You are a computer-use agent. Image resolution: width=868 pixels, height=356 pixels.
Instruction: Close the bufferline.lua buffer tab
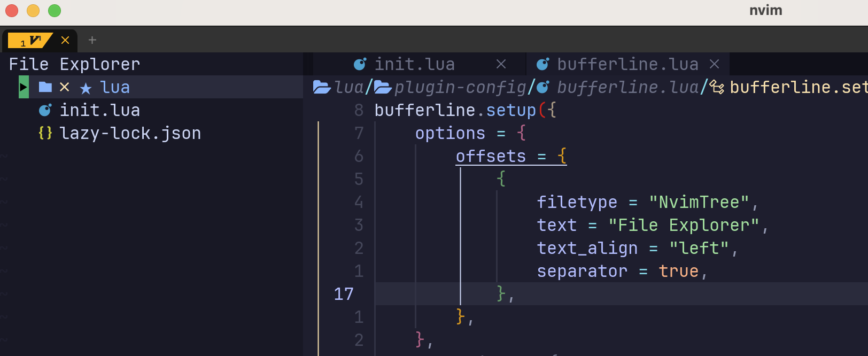(714, 64)
